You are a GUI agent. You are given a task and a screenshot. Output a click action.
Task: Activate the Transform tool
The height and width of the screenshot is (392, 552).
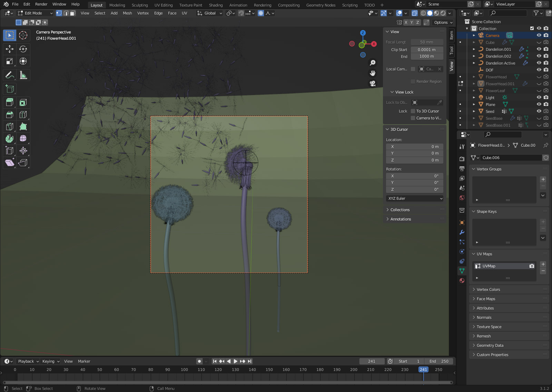click(x=23, y=61)
